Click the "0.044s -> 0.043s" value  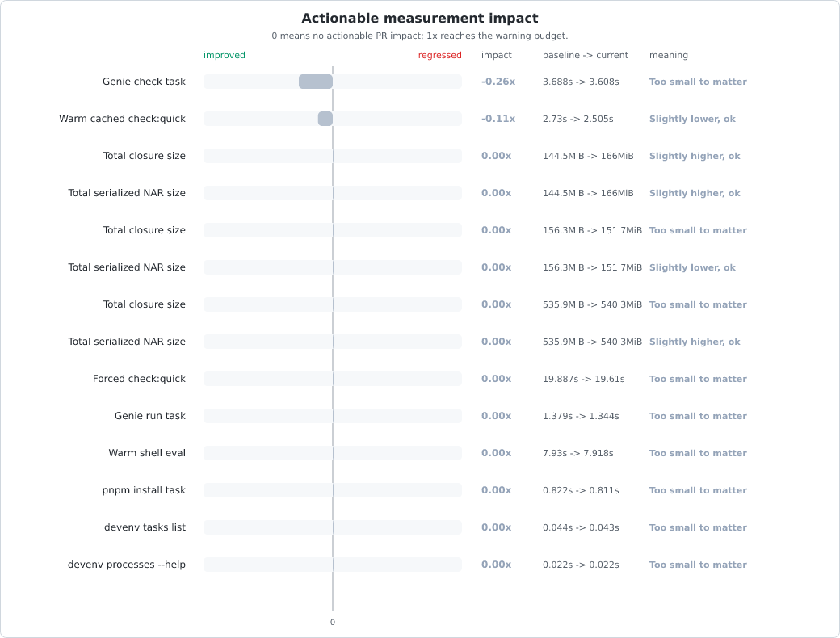pos(581,527)
